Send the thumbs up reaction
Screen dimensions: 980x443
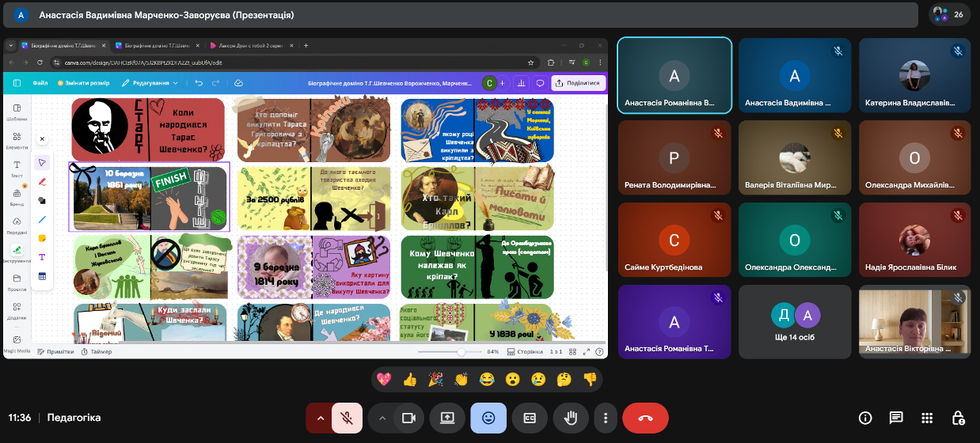click(409, 380)
